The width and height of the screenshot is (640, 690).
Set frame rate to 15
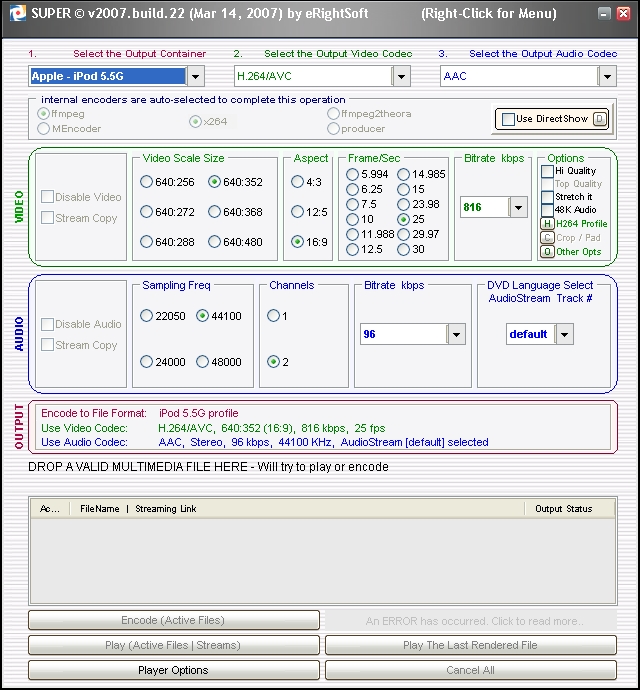(403, 189)
